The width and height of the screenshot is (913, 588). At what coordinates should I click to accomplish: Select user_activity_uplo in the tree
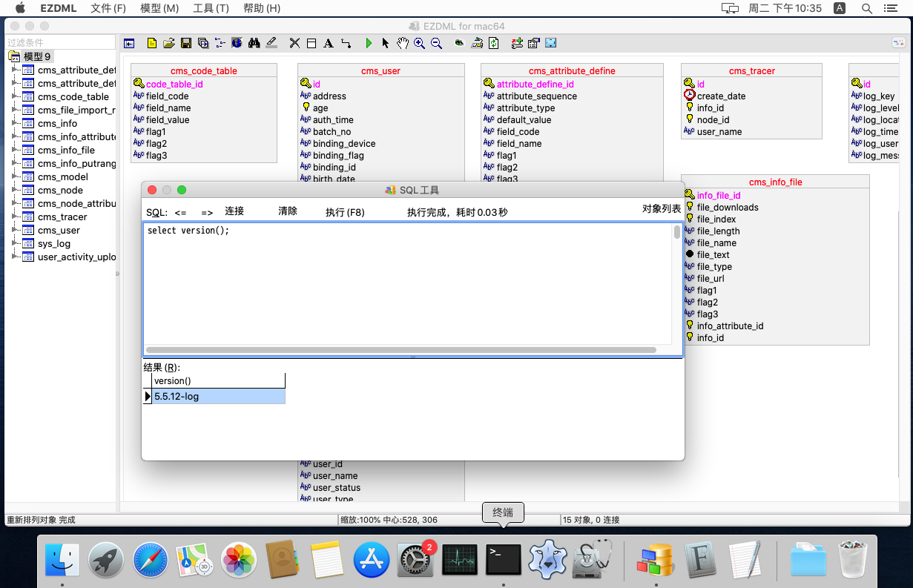coord(76,257)
